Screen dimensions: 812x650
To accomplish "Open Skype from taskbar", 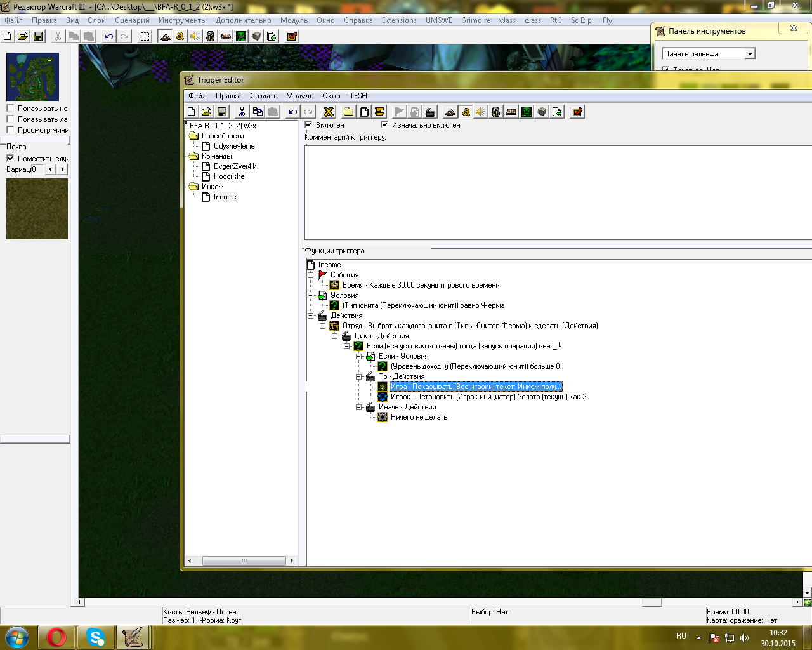I will [95, 637].
